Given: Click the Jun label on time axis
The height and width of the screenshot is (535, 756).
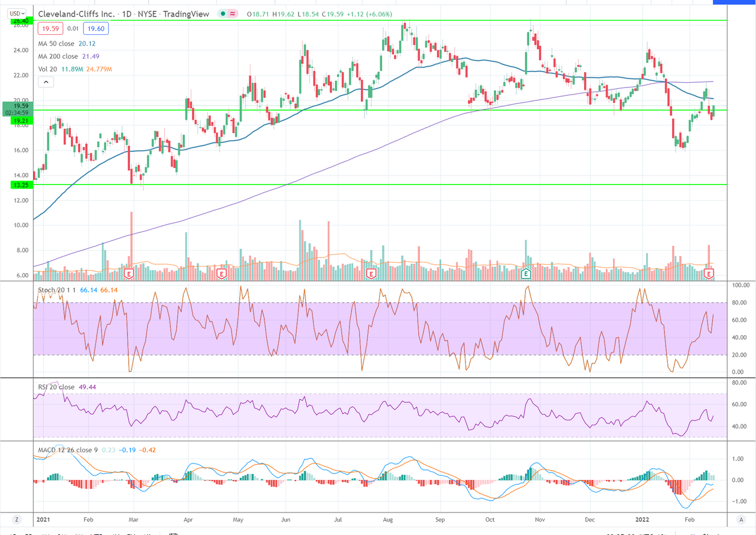Looking at the screenshot, I should (285, 518).
